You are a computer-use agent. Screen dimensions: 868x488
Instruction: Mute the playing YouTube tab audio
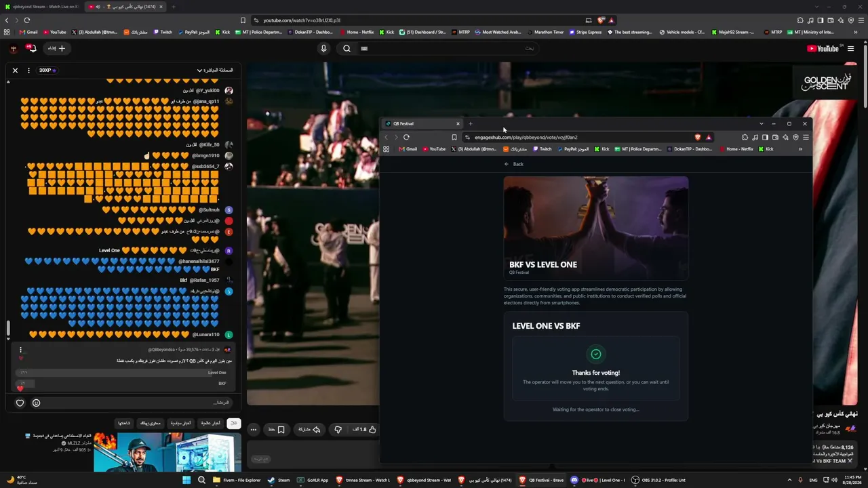(x=98, y=7)
